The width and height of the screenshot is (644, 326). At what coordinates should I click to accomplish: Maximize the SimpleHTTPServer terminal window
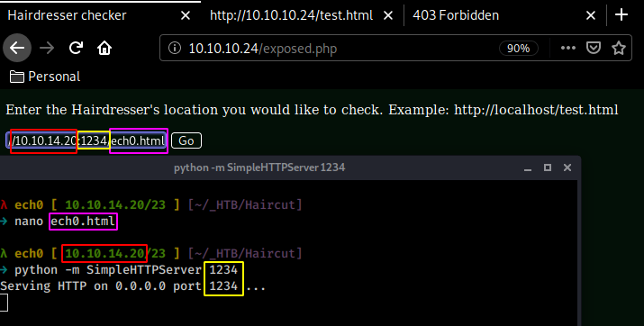point(548,168)
